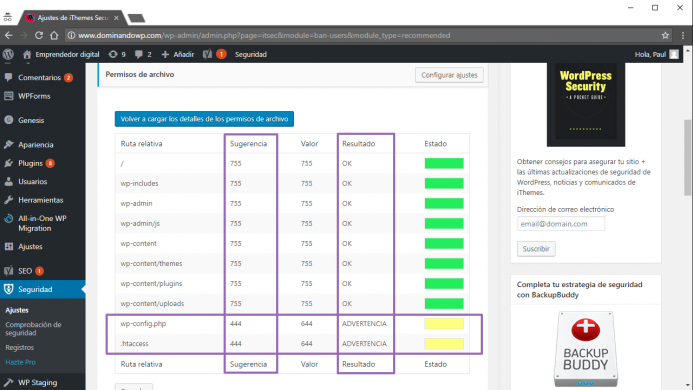The height and width of the screenshot is (390, 693).
Task: Reload the page with refresh icon
Action: pyautogui.click(x=39, y=35)
